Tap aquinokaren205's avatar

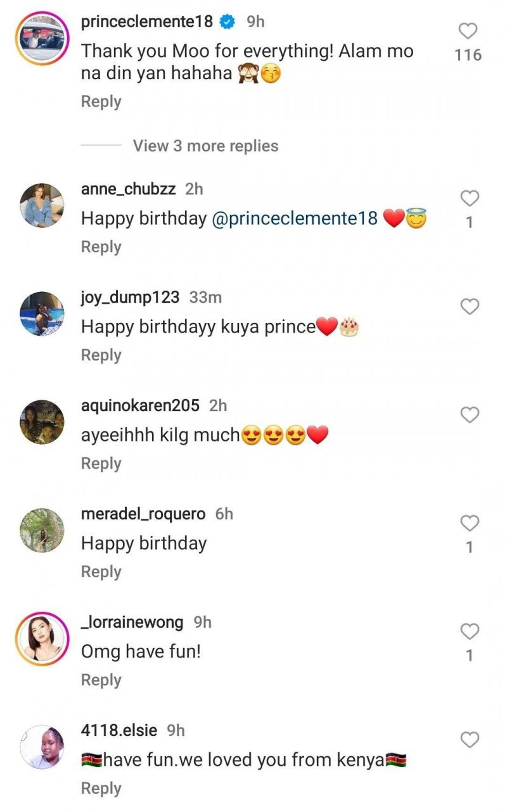click(42, 422)
